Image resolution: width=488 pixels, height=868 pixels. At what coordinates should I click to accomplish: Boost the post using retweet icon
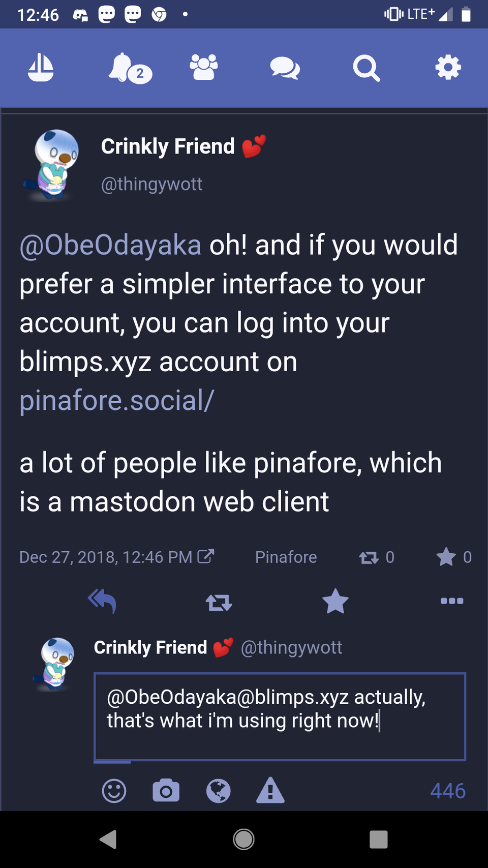pyautogui.click(x=219, y=602)
